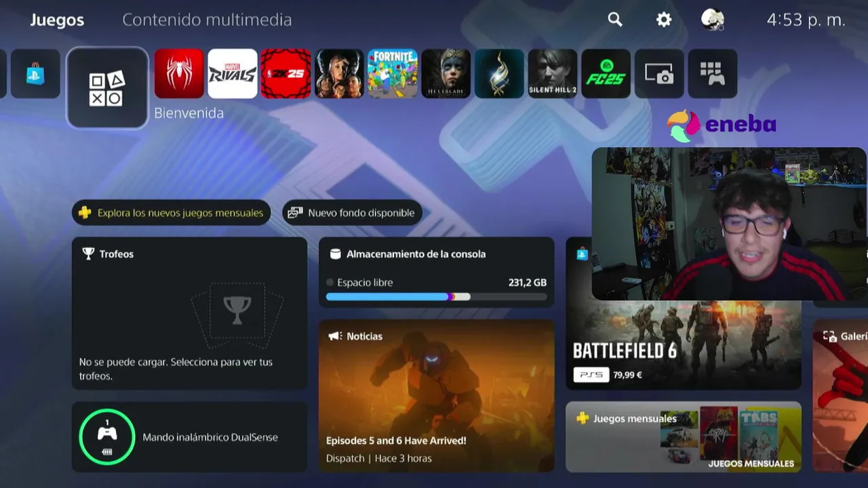Open the search magnifier icon
Viewport: 868px width, 488px height.
615,20
